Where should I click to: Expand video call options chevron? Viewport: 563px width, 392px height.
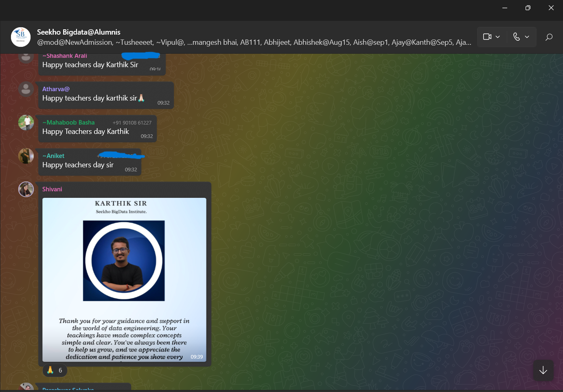[x=498, y=37]
